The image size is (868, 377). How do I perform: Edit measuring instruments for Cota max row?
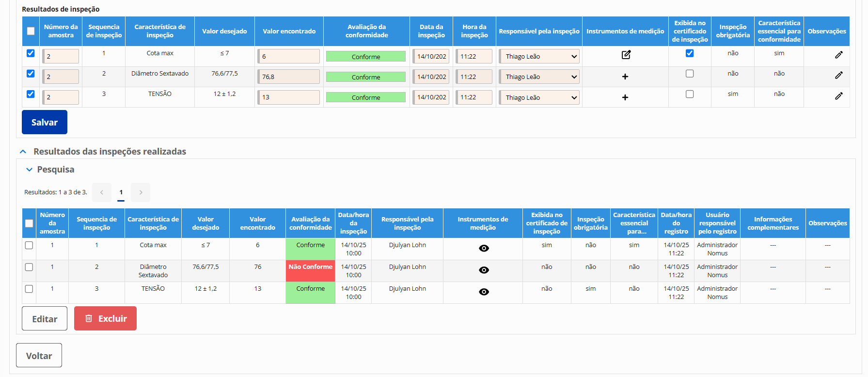[626, 55]
